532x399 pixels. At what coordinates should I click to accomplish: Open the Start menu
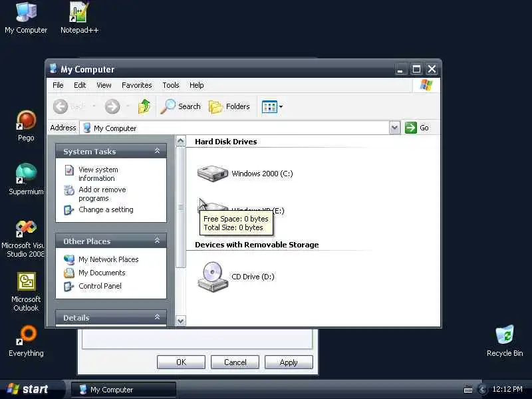(x=31, y=389)
